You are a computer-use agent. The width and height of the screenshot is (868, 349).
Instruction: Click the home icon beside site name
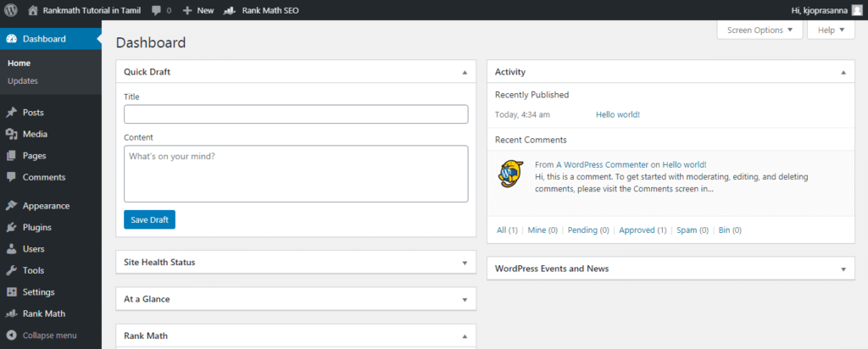(x=33, y=10)
